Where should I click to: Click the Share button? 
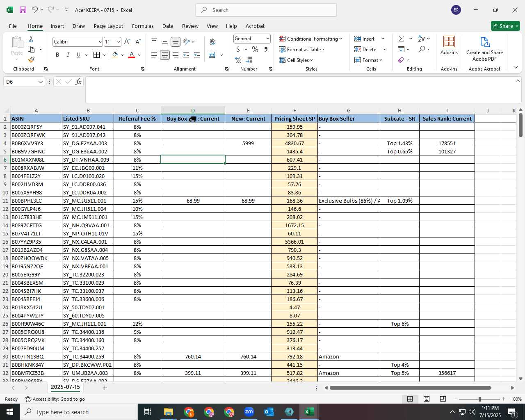pos(505,26)
